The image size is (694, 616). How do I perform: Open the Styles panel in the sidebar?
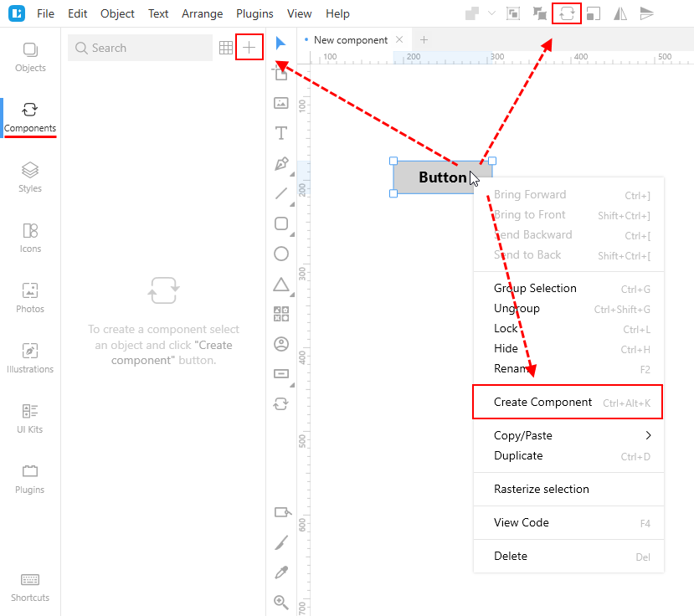click(30, 177)
